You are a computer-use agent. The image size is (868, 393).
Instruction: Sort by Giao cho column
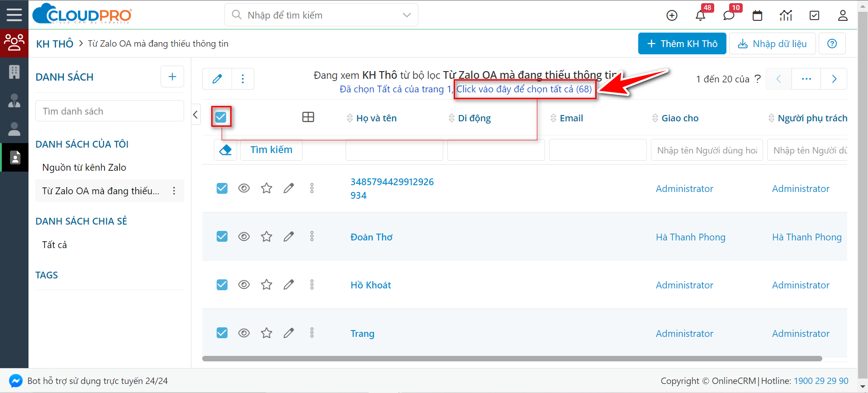click(675, 118)
